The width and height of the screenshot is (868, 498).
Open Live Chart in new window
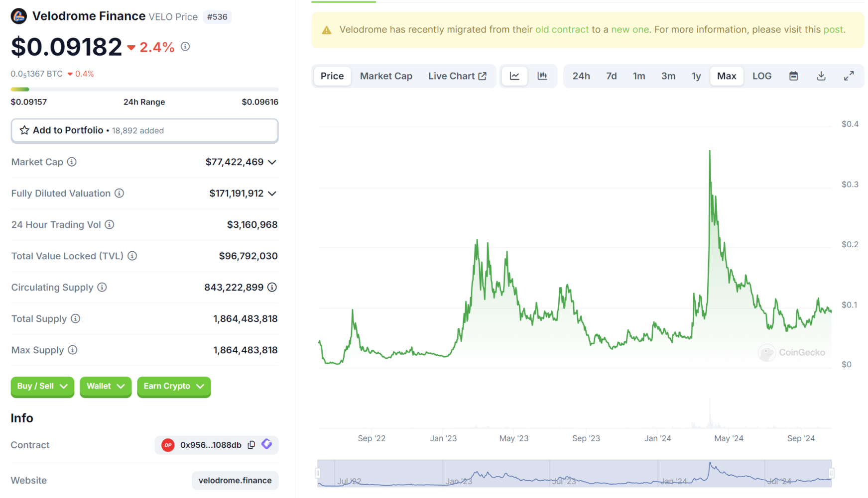point(457,76)
